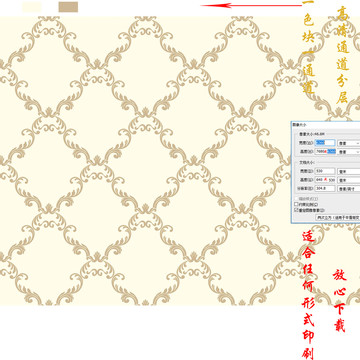
Task: Click the pixel height input field
Action: tap(325, 151)
